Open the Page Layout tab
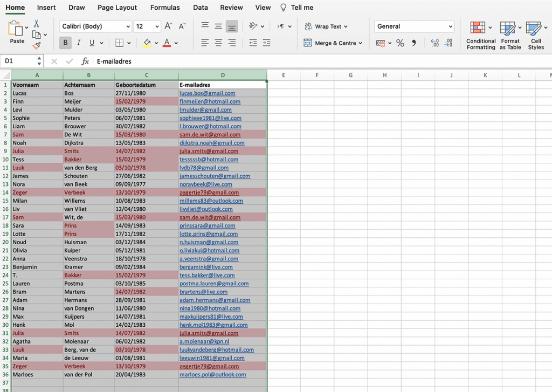Image resolution: width=552 pixels, height=392 pixels. tap(117, 8)
